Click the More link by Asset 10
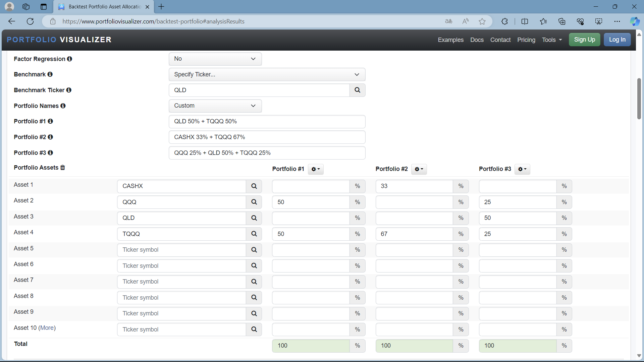This screenshot has height=362, width=644. [x=47, y=328]
